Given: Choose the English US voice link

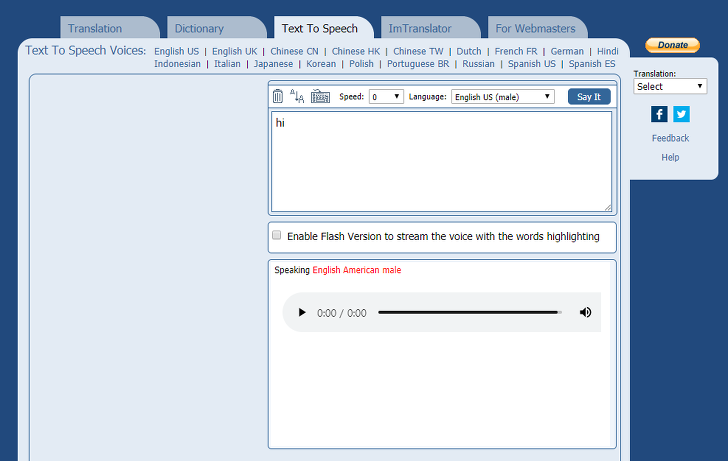Looking at the screenshot, I should (x=176, y=52).
